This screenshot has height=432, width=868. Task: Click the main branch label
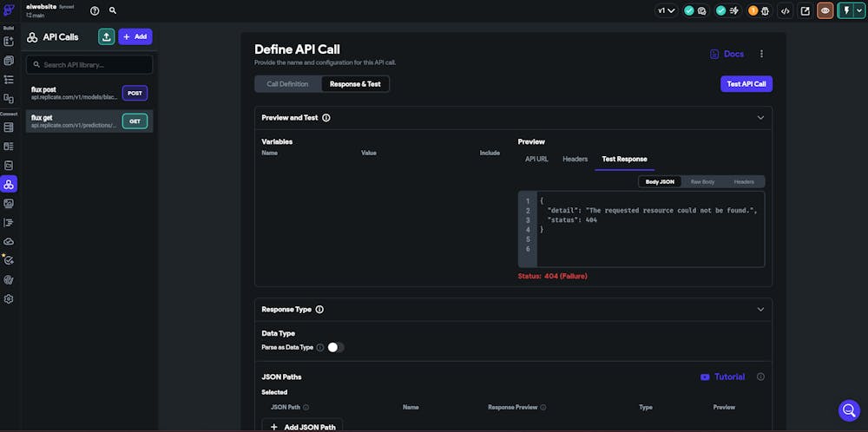coord(36,16)
